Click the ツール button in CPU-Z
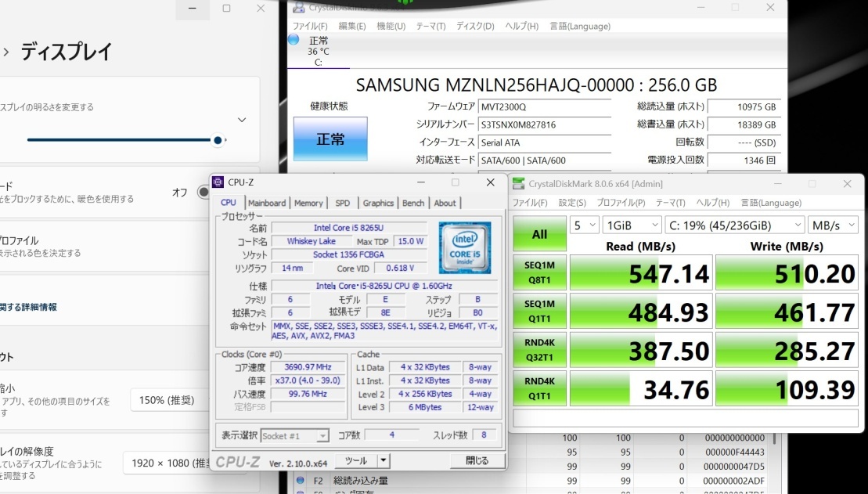Screen dimensions: 868x494 (355, 460)
